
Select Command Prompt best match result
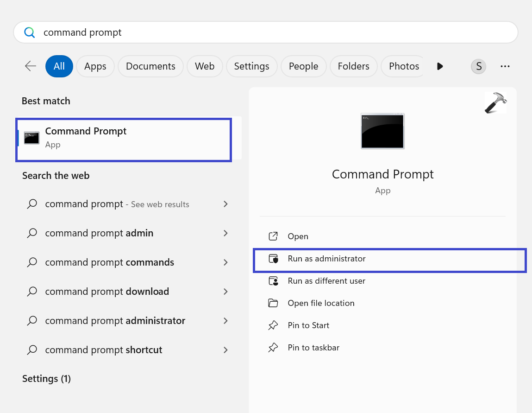click(x=124, y=138)
